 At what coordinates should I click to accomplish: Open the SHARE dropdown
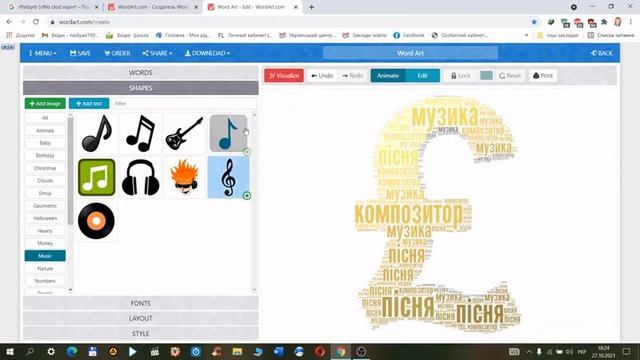(x=157, y=53)
